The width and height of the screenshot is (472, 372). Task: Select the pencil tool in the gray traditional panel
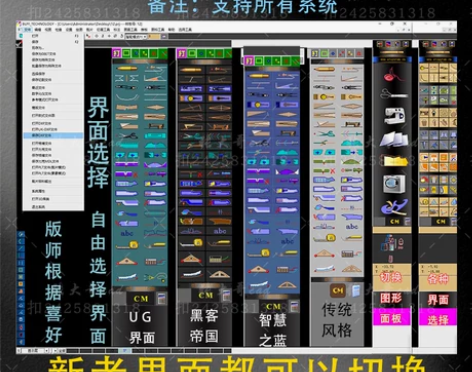[324, 69]
